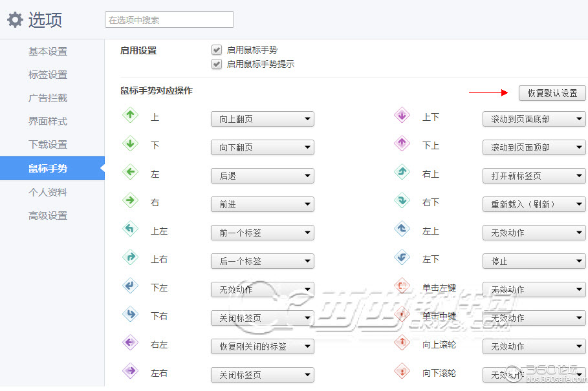Open the 前一个标签 dropdown for 上左
Viewport: 588px width, 391px height.
coord(263,233)
